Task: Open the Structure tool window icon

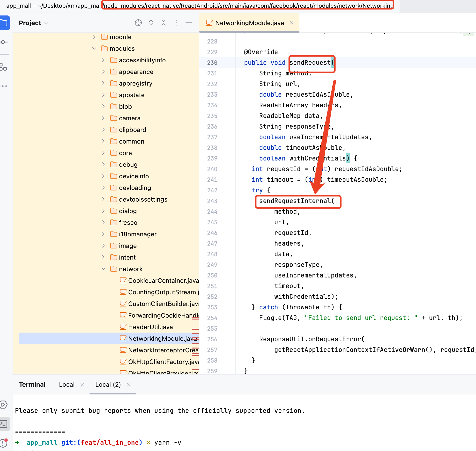Action: click(x=3, y=67)
